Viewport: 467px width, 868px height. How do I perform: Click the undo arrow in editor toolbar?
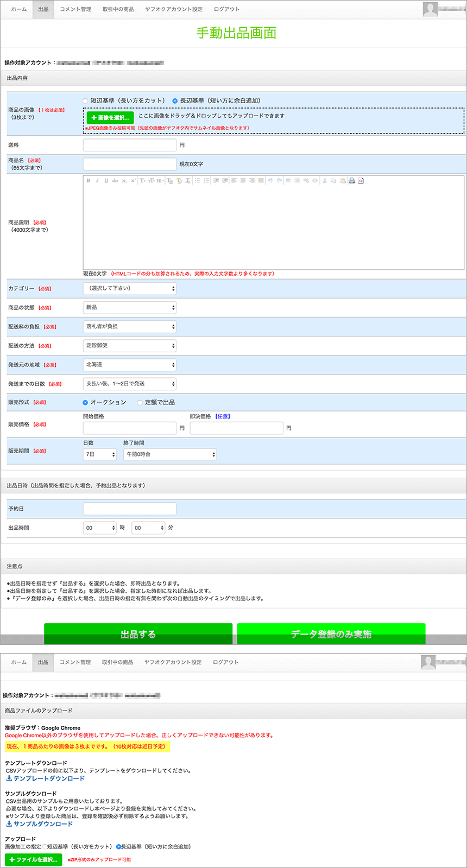(270, 181)
